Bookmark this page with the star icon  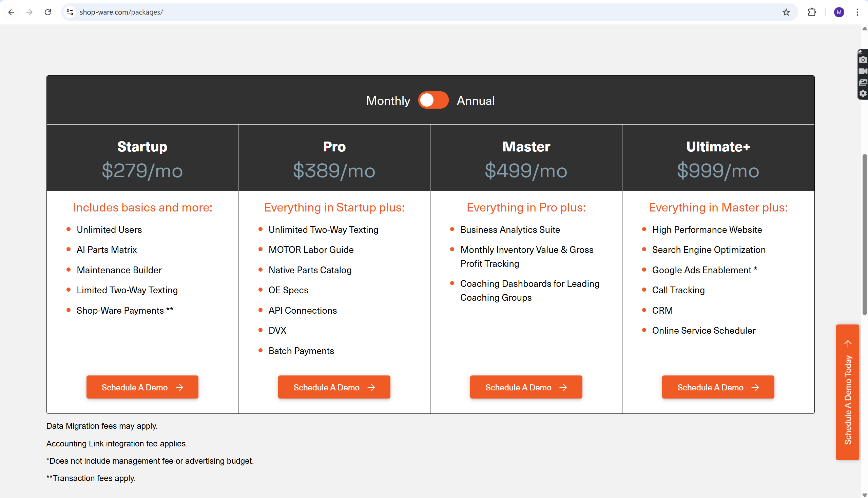point(786,12)
